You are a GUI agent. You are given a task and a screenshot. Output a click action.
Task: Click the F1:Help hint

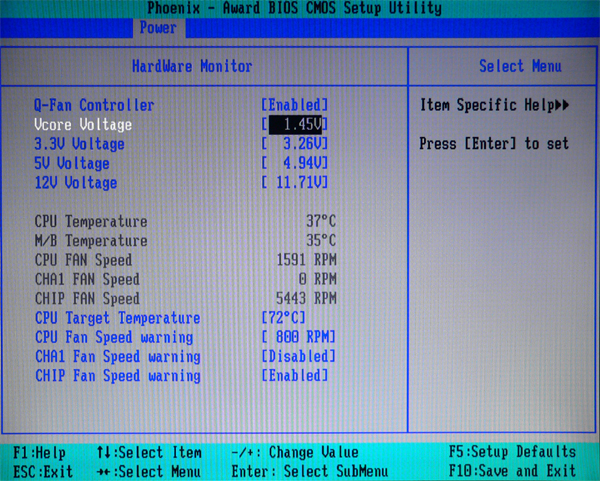click(x=39, y=453)
